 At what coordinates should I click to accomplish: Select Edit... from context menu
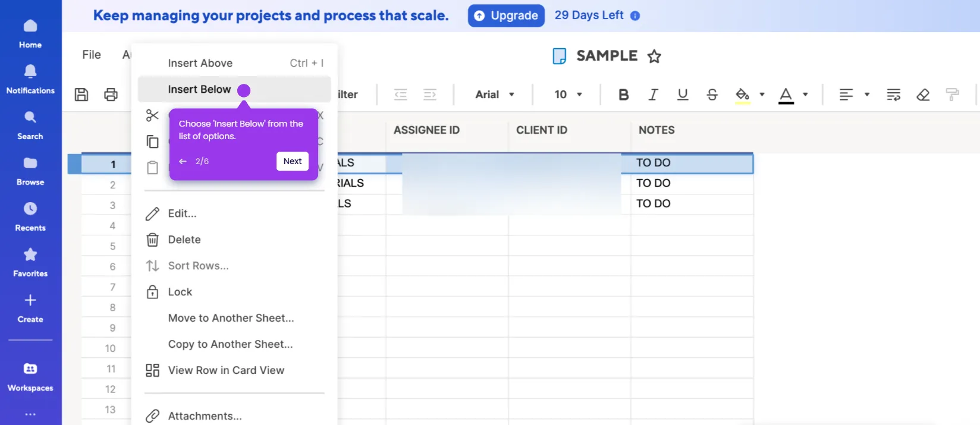[234, 213]
